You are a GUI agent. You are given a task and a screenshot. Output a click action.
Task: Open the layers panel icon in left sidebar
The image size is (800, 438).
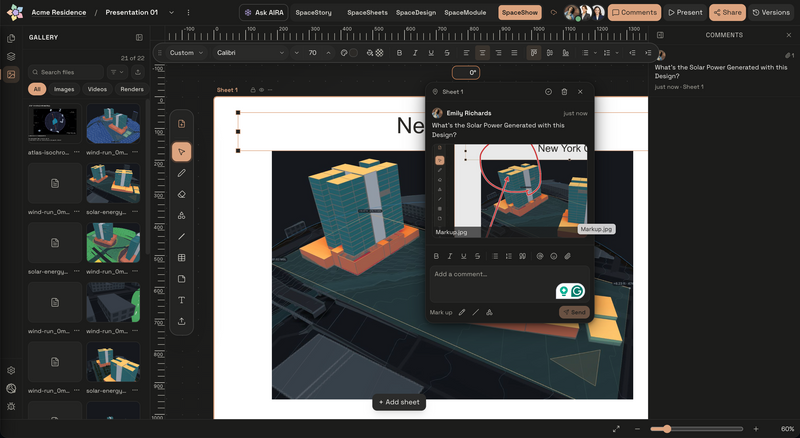(11, 57)
